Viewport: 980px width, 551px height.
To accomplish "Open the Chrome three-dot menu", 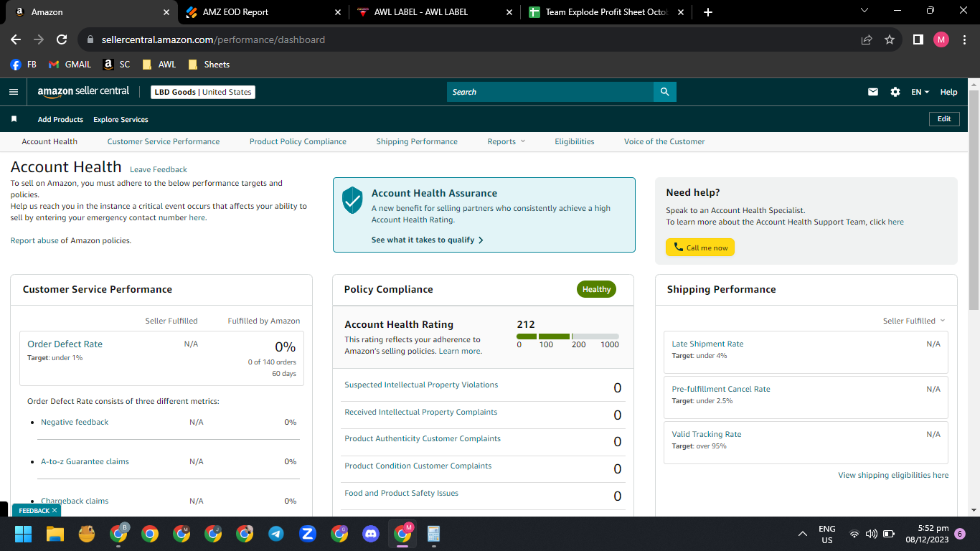I will (x=964, y=39).
